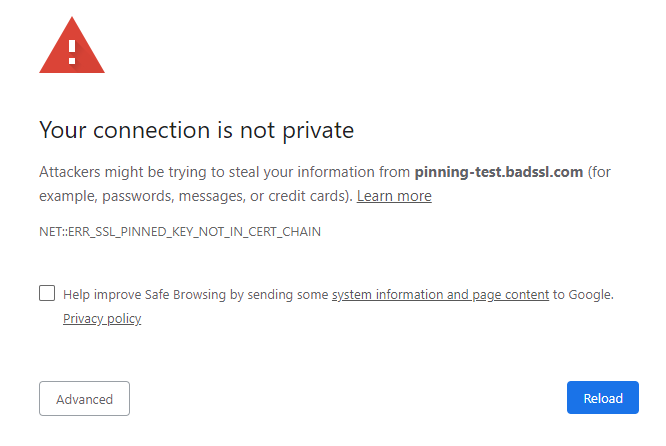Click the '(for' text after the domain name
Viewport: 666px width, 446px height.
[599, 172]
